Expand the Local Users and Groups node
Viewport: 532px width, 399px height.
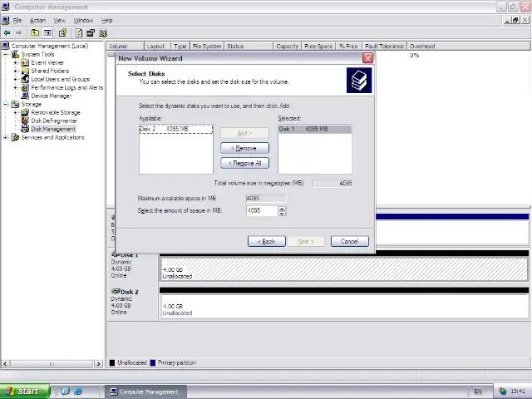15,79
